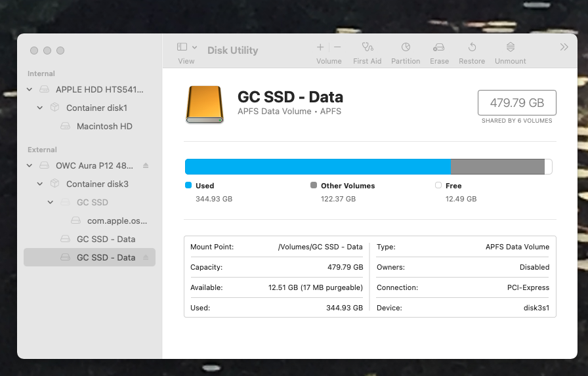Unmount the selected volume
This screenshot has width=588, height=376.
(510, 47)
